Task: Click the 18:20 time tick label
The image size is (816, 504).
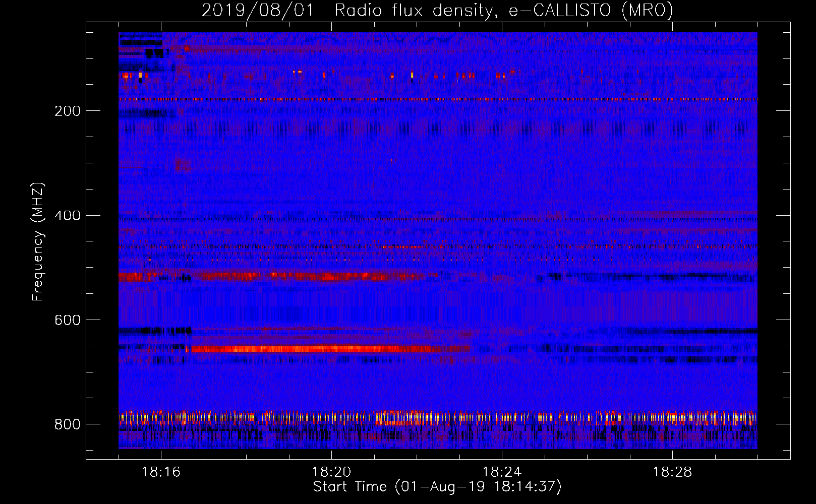Action: (x=331, y=472)
